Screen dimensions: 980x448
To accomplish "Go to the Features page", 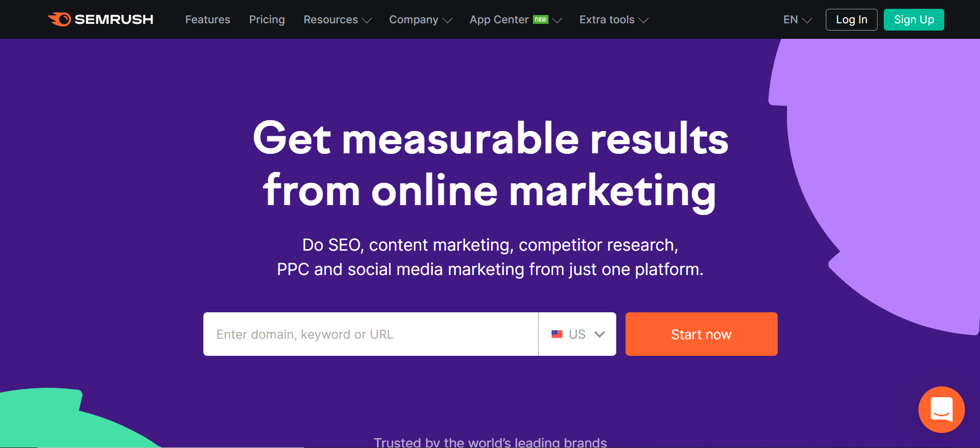I will tap(207, 20).
